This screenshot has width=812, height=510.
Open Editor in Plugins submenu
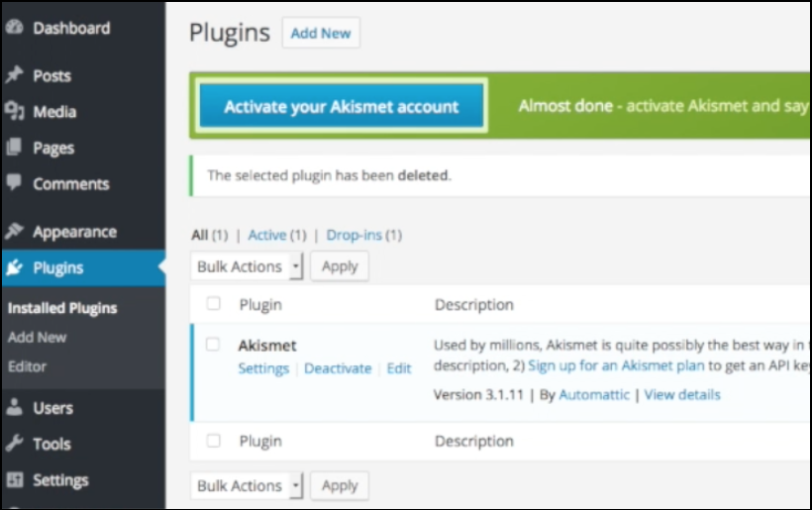click(27, 366)
